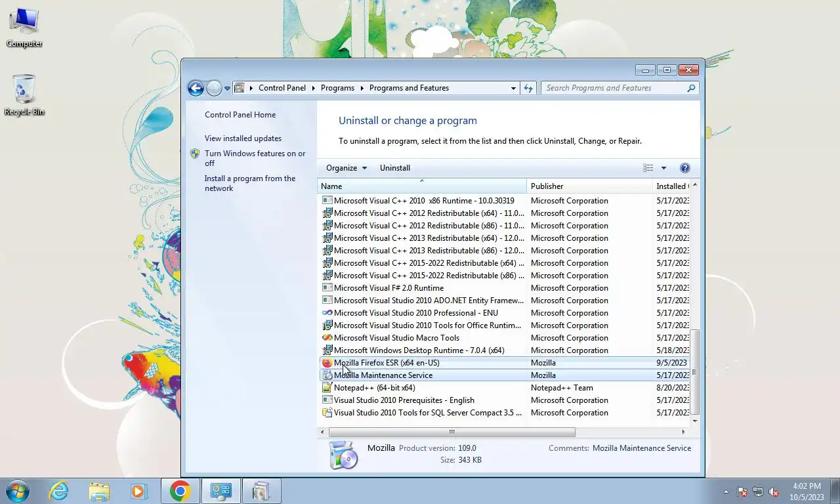
Task: Click the 9/5/2023 installed date cell
Action: coord(671,363)
